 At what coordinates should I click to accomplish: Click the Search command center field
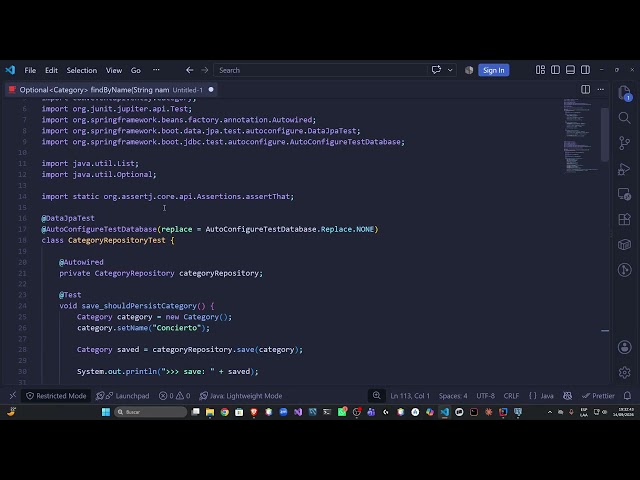[320, 70]
